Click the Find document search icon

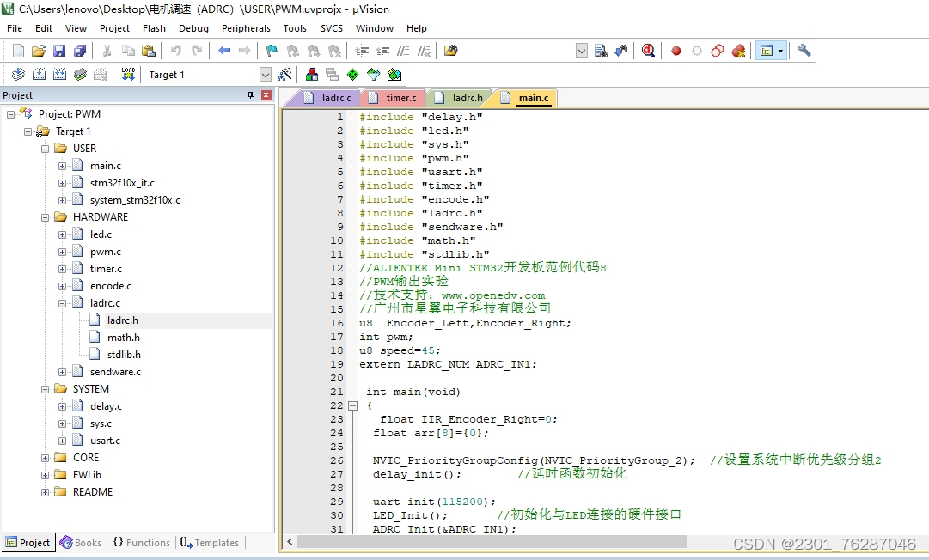coord(601,51)
